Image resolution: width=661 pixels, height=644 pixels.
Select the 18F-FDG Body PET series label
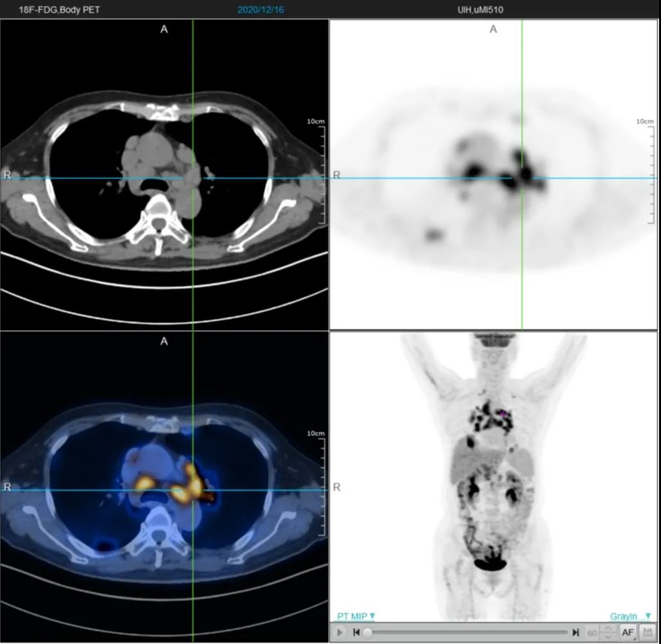[59, 10]
